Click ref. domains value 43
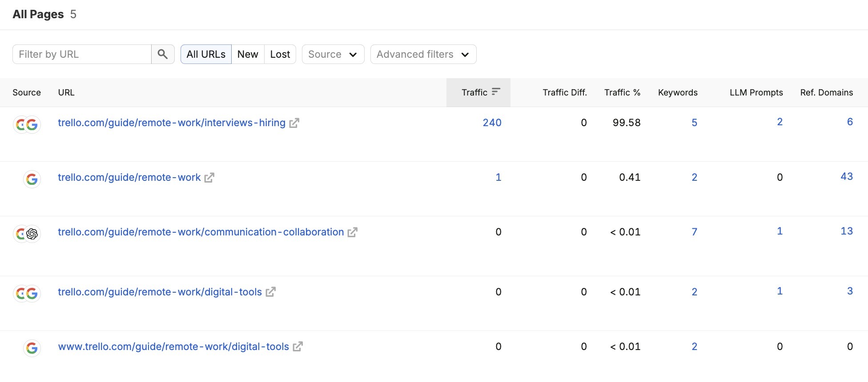This screenshot has height=382, width=868. click(x=847, y=176)
